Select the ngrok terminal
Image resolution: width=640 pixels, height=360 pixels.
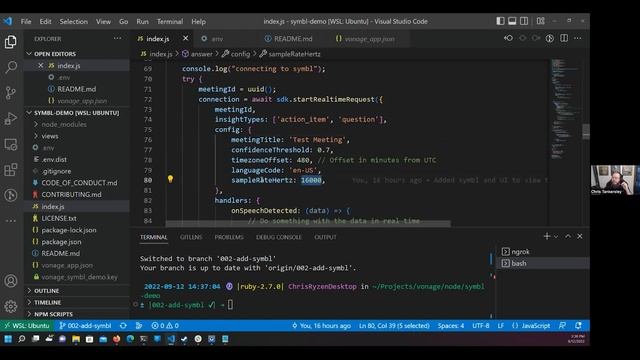(542, 252)
